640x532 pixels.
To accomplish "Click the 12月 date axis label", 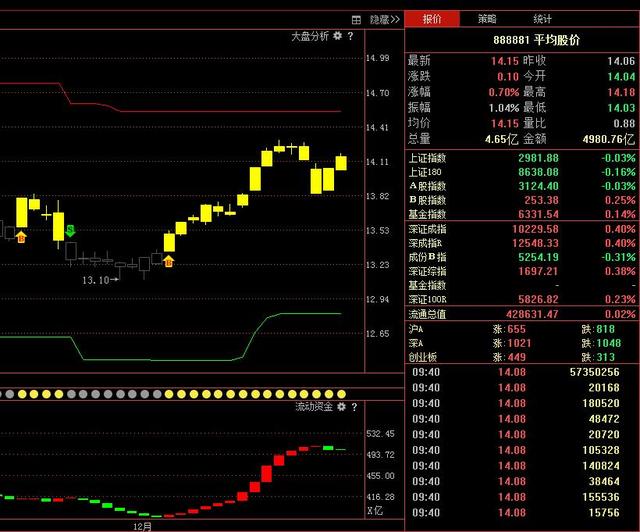I will point(142,526).
